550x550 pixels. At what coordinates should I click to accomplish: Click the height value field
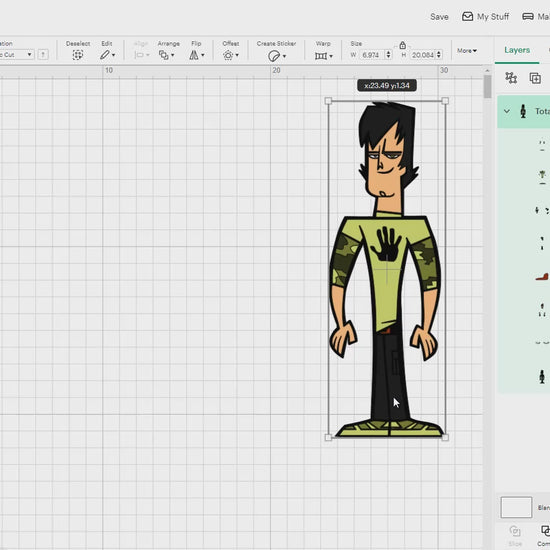(x=423, y=55)
